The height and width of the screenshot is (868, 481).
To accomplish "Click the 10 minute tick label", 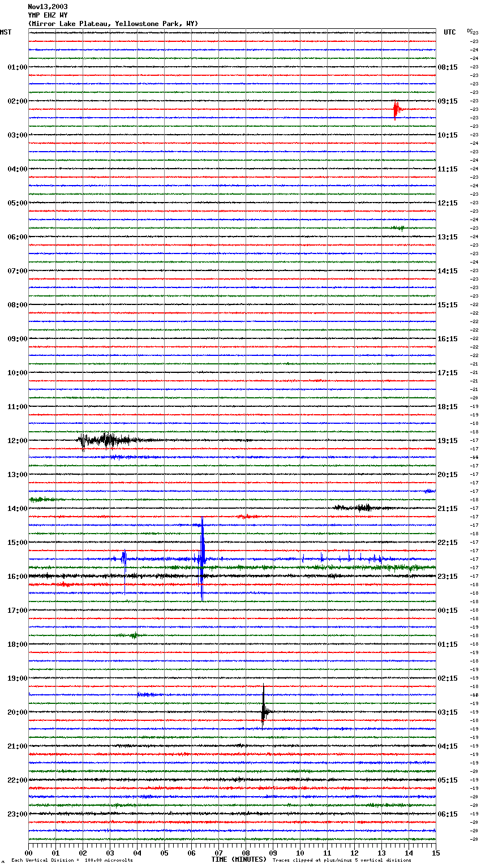I will pyautogui.click(x=300, y=853).
